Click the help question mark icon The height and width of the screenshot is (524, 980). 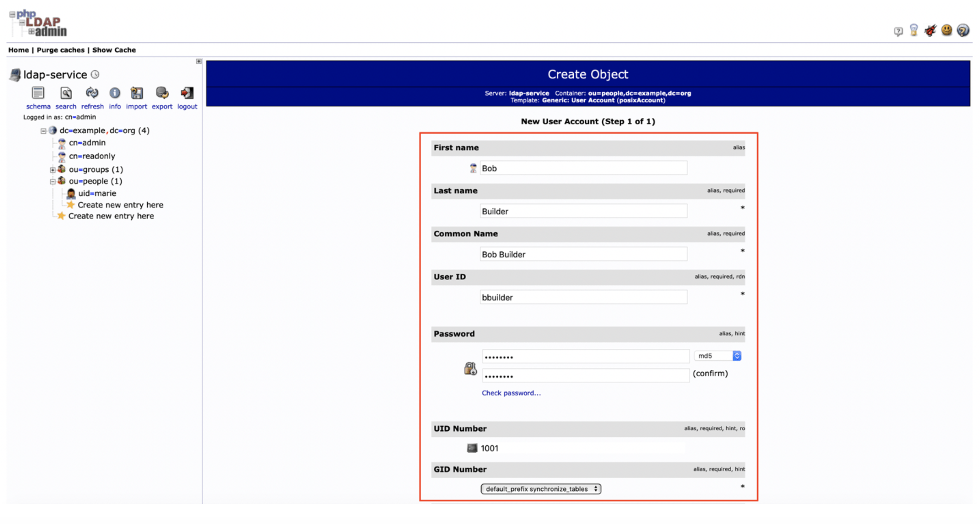(963, 30)
